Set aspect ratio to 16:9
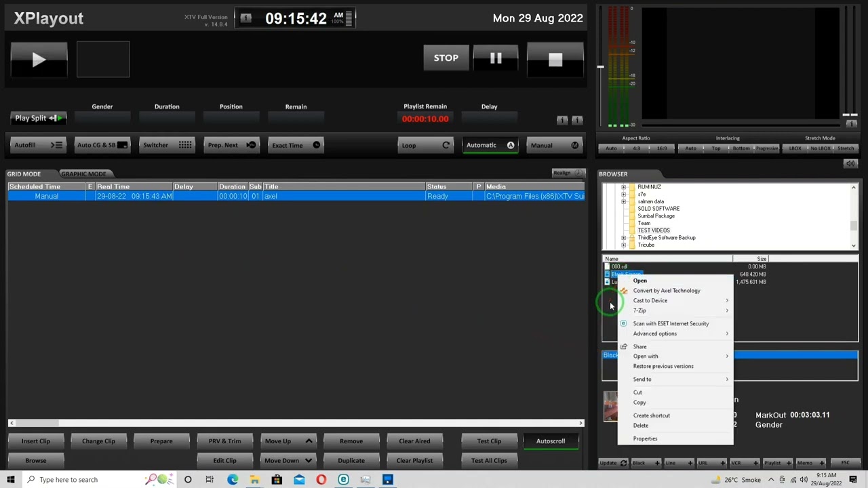Image resolution: width=868 pixels, height=488 pixels. [x=662, y=148]
